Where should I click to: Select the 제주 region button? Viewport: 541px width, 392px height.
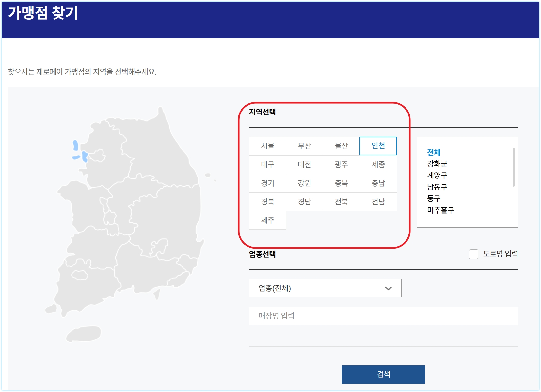[267, 220]
